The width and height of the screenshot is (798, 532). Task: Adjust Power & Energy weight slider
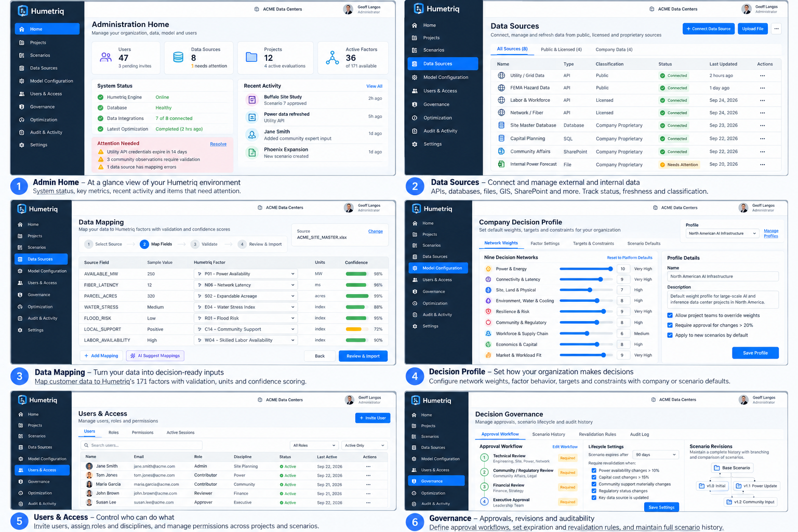pos(587,269)
